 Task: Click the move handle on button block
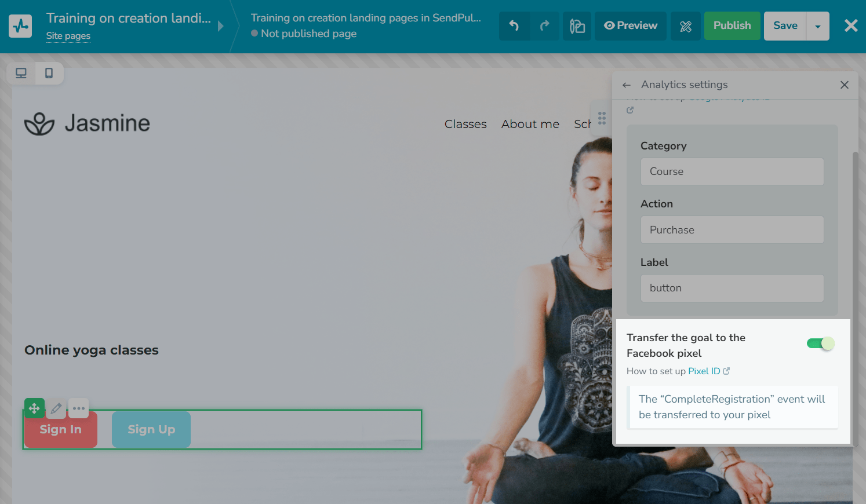(34, 408)
